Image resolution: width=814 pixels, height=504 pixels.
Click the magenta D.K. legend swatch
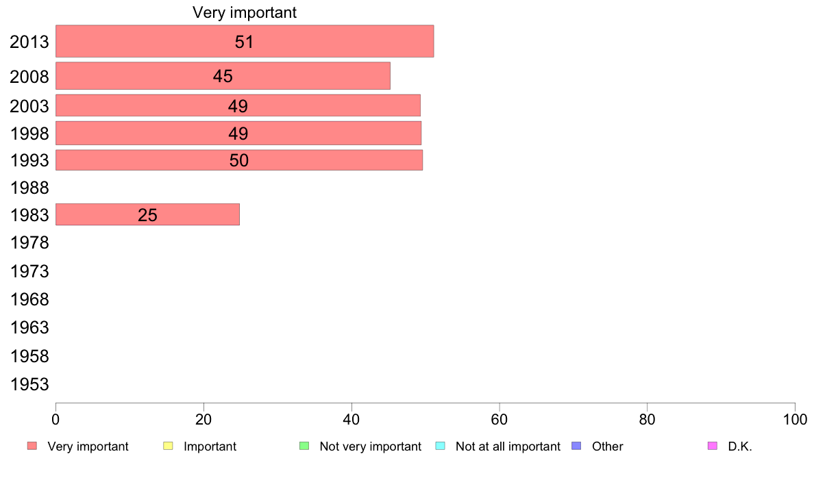click(713, 446)
